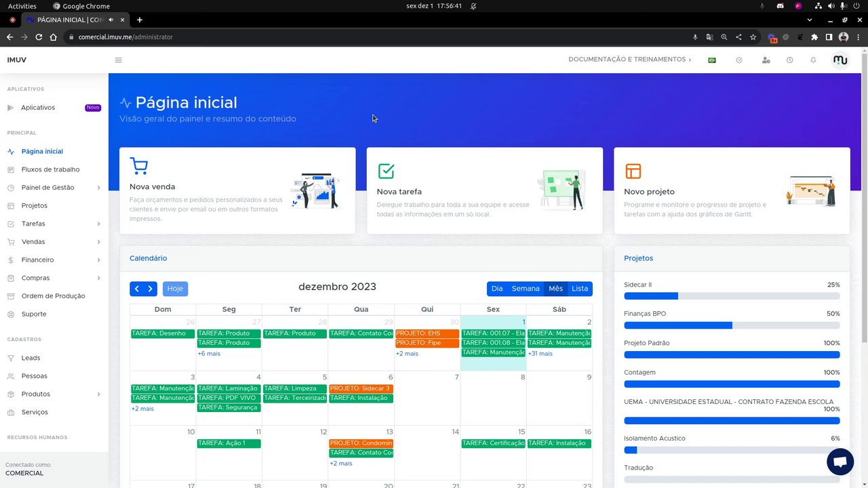Click Chrome home button

click(x=53, y=37)
